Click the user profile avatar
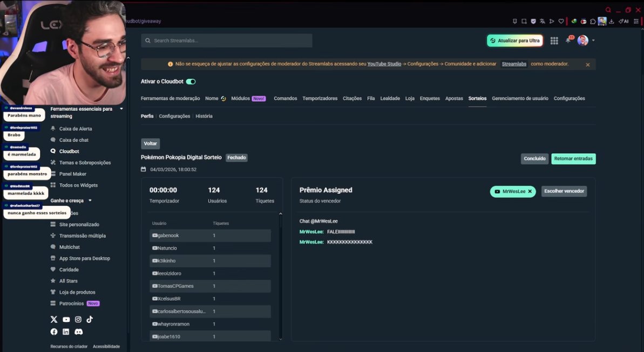This screenshot has height=352, width=644. pyautogui.click(x=583, y=40)
